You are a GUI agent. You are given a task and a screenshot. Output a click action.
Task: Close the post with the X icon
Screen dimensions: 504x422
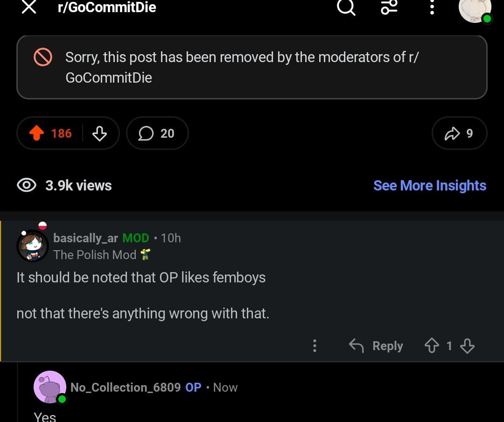[x=29, y=7]
